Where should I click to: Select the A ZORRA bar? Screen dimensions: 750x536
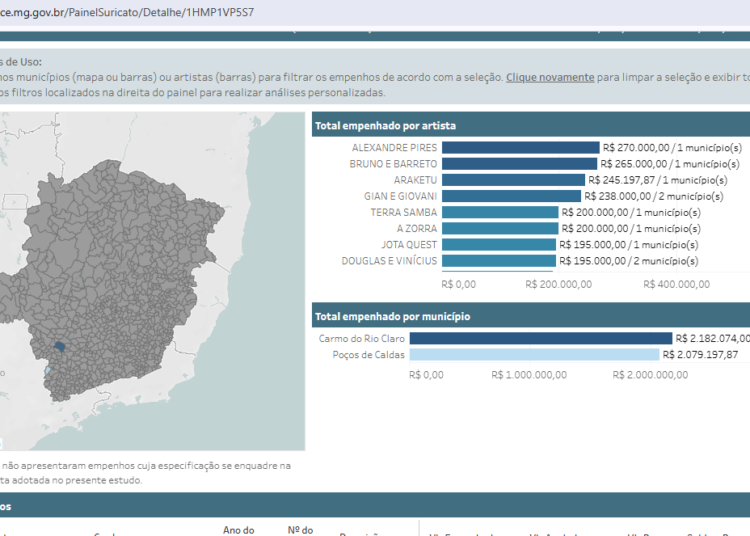[500, 229]
